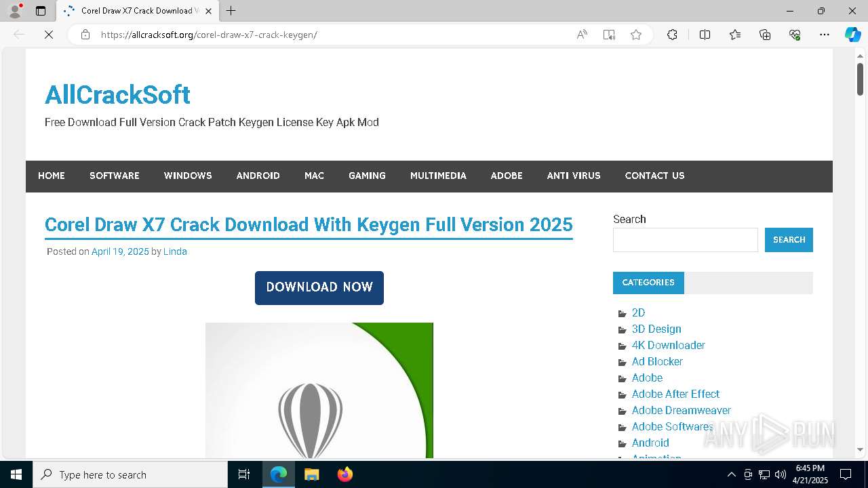This screenshot has width=868, height=488.
Task: Open CONTACT US menu item
Action: click(654, 176)
